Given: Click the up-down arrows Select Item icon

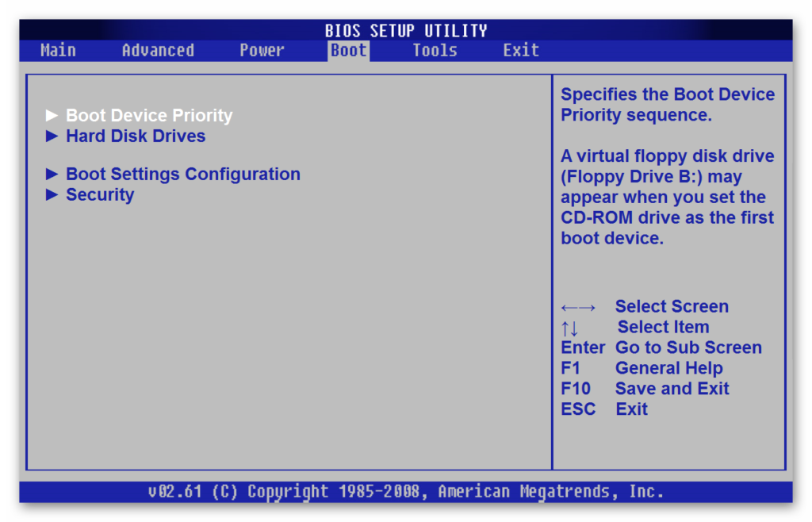Looking at the screenshot, I should tap(569, 328).
